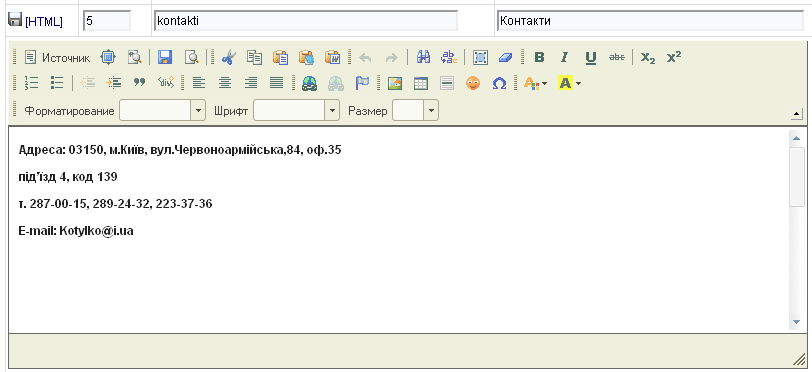812x372 pixels.
Task: Toggle Superscript formatting
Action: (674, 58)
